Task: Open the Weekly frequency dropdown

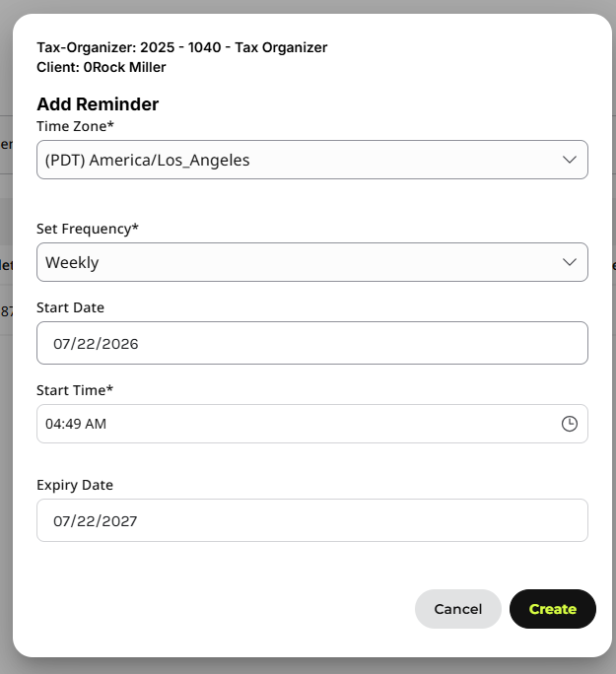Action: click(x=312, y=262)
